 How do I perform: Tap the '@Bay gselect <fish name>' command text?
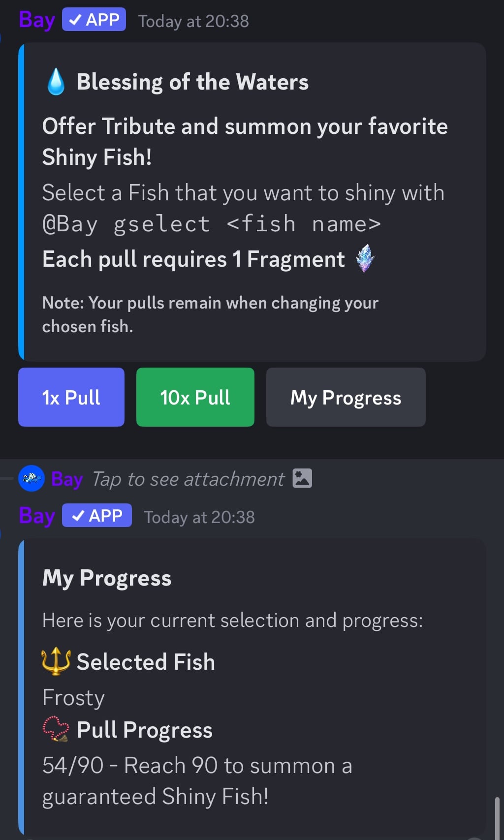point(212,224)
